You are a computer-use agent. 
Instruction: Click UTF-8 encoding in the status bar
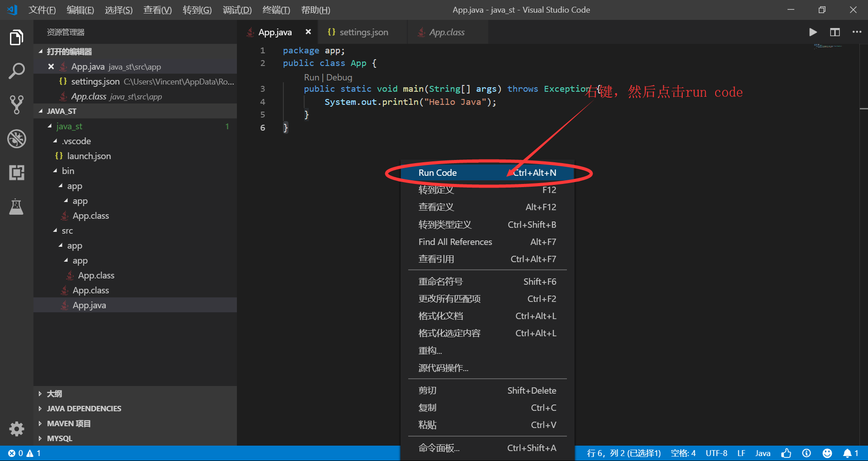pyautogui.click(x=716, y=453)
